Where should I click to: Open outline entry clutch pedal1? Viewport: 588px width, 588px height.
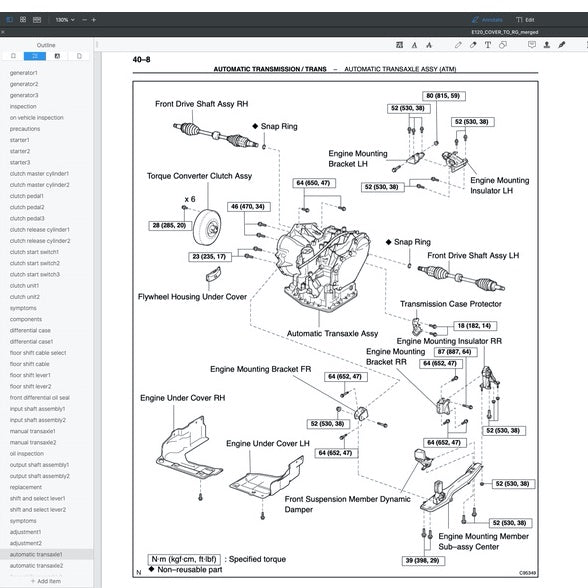[x=27, y=196]
